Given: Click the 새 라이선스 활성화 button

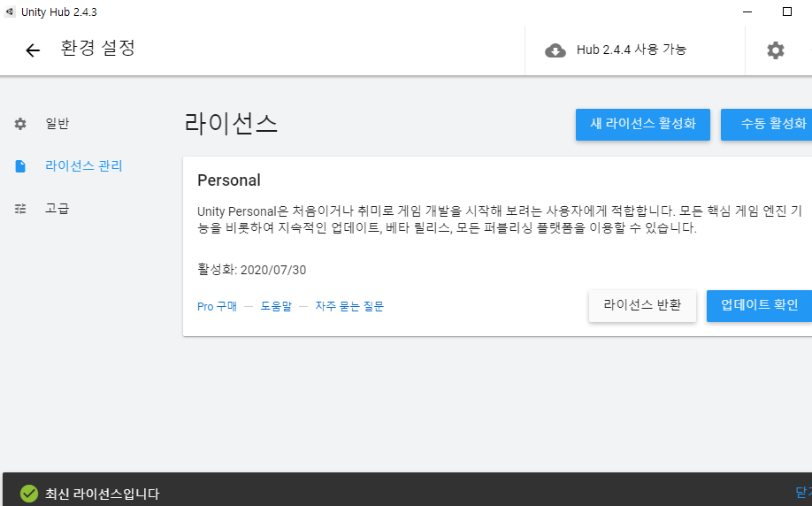Looking at the screenshot, I should [x=643, y=125].
